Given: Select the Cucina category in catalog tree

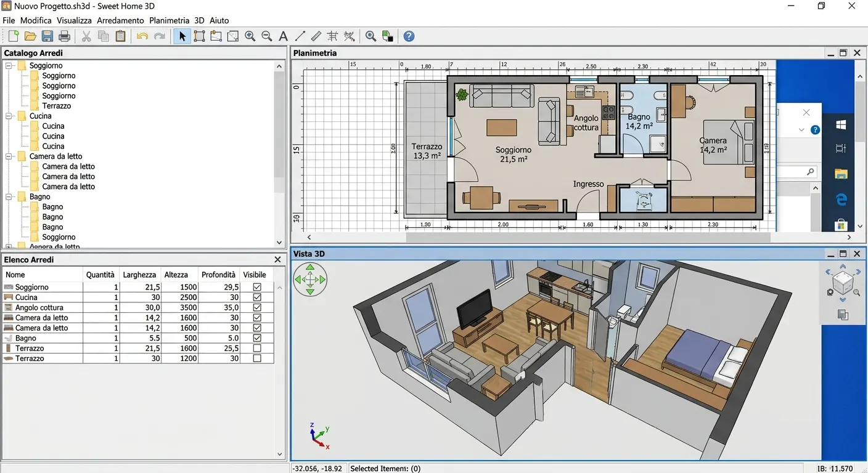Looking at the screenshot, I should [40, 116].
